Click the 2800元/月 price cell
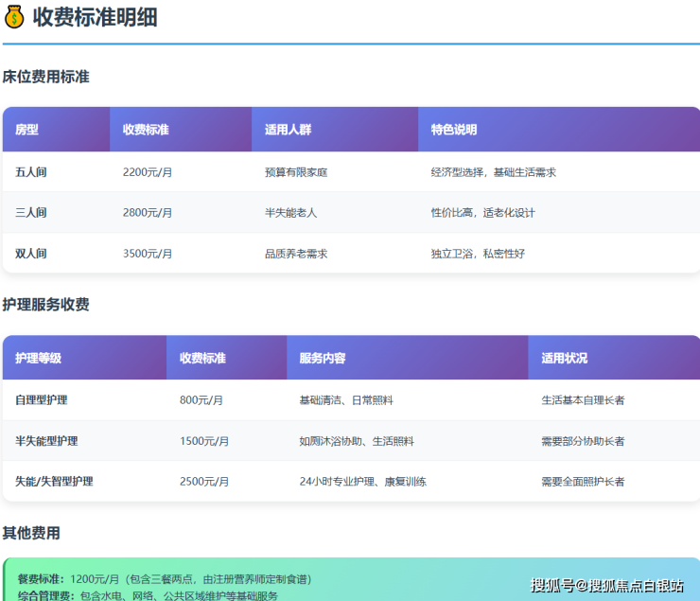Viewport: 700px width, 601px height. pos(148,213)
